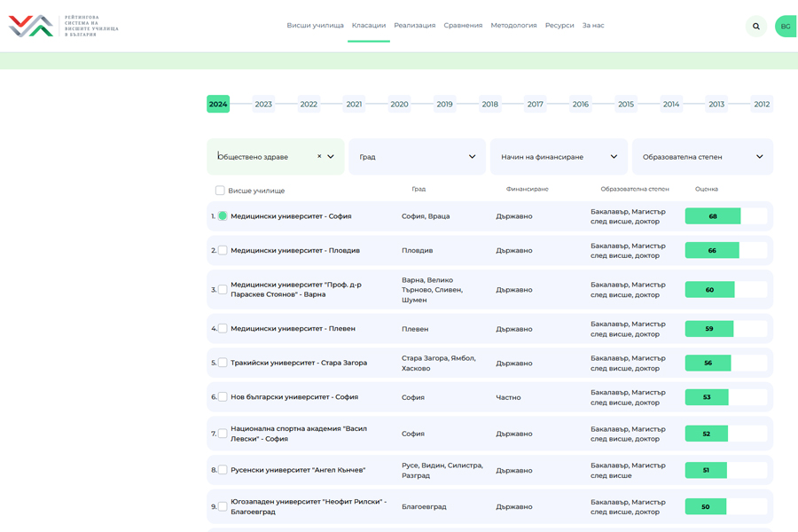Toggle the Висше училище select-all checkbox
The image size is (798, 532).
click(x=220, y=191)
